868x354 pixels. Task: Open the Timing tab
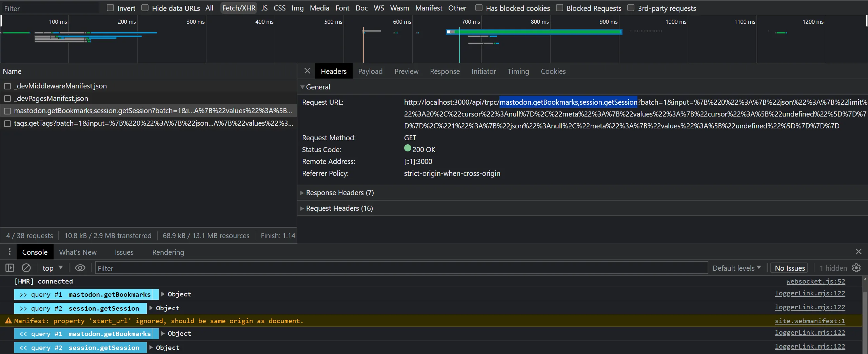tap(518, 71)
